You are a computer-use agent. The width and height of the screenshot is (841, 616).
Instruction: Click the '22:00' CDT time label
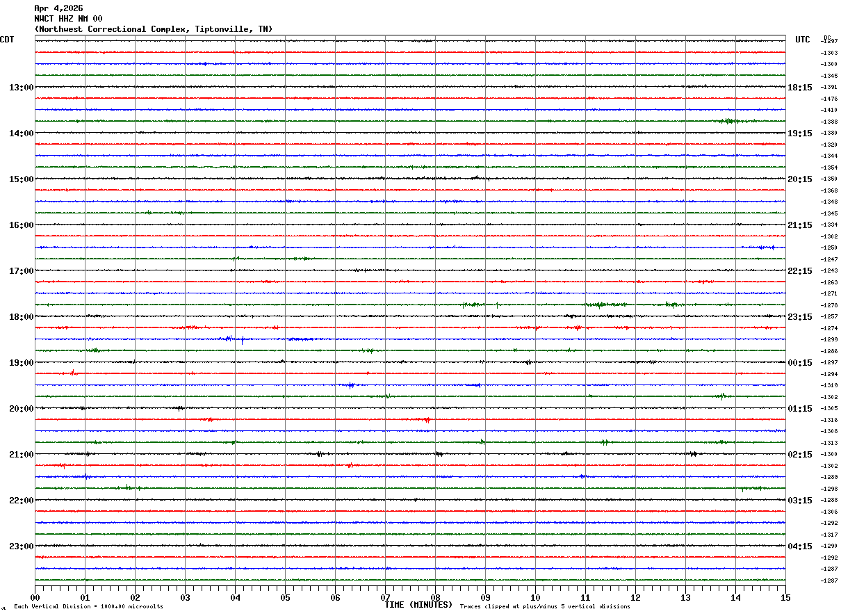point(21,501)
